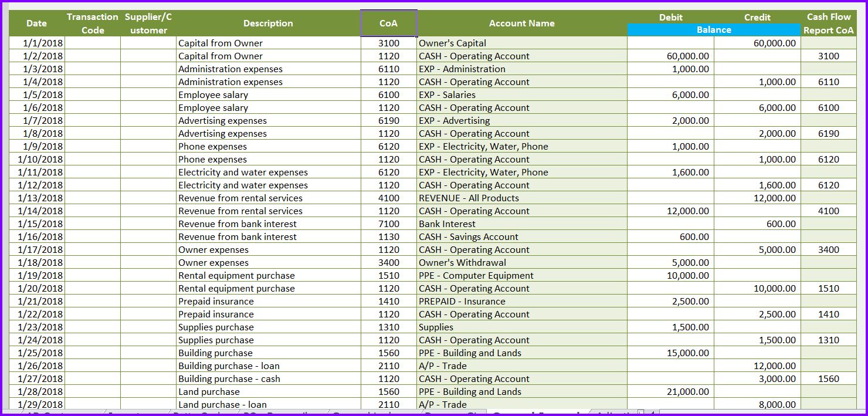The width and height of the screenshot is (868, 416).
Task: Click the Description column header
Action: (x=268, y=23)
